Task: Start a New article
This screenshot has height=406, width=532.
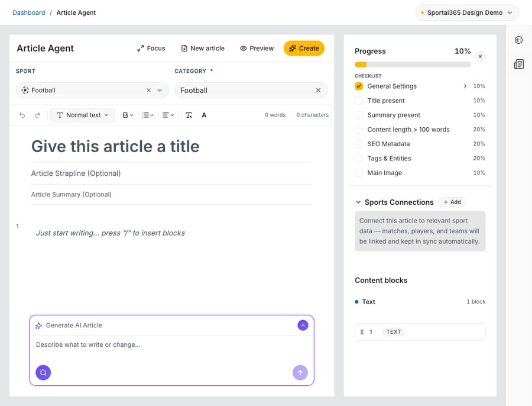Action: point(203,49)
